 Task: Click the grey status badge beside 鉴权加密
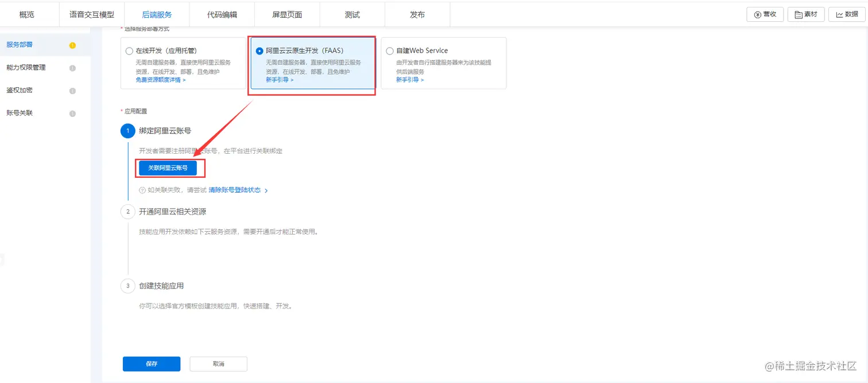[x=73, y=91]
